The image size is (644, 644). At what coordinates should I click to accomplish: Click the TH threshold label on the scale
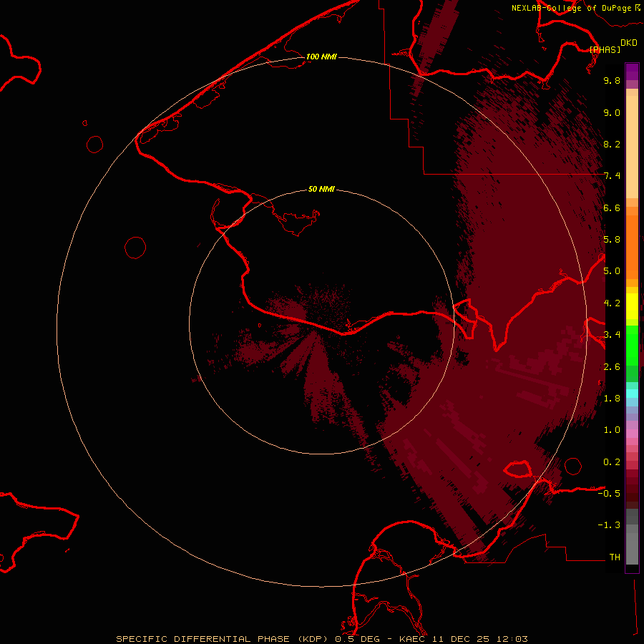pyautogui.click(x=615, y=557)
